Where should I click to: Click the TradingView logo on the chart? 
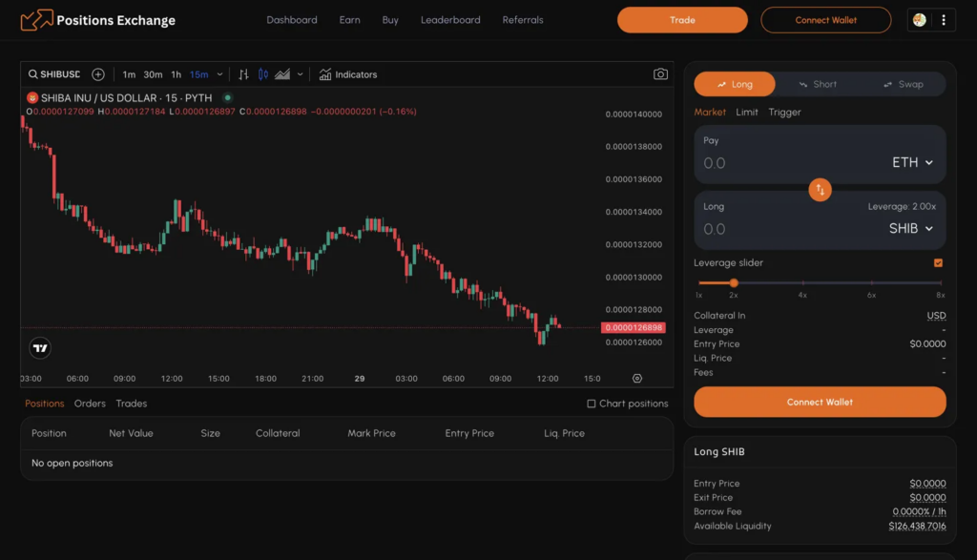40,348
